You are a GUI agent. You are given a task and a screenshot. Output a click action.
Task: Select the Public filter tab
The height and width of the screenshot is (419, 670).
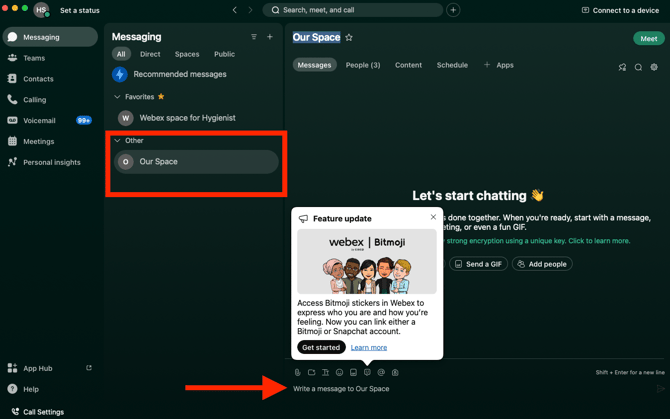(224, 54)
